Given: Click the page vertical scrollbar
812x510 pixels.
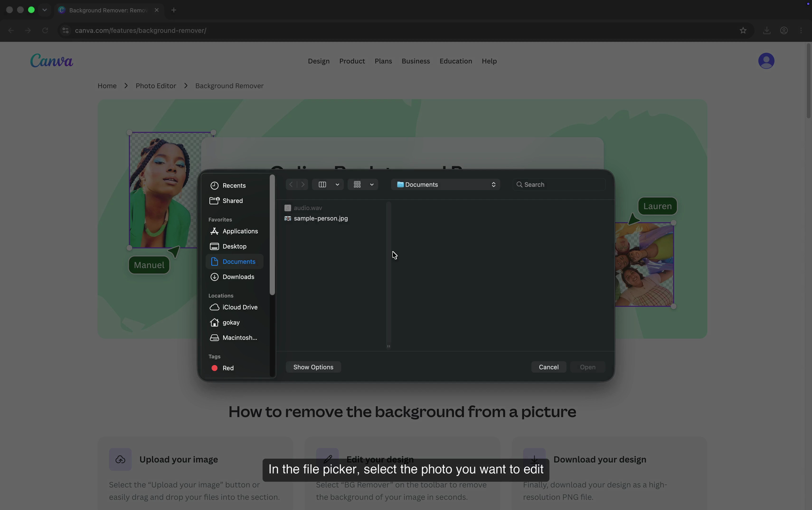Looking at the screenshot, I should pos(809,81).
